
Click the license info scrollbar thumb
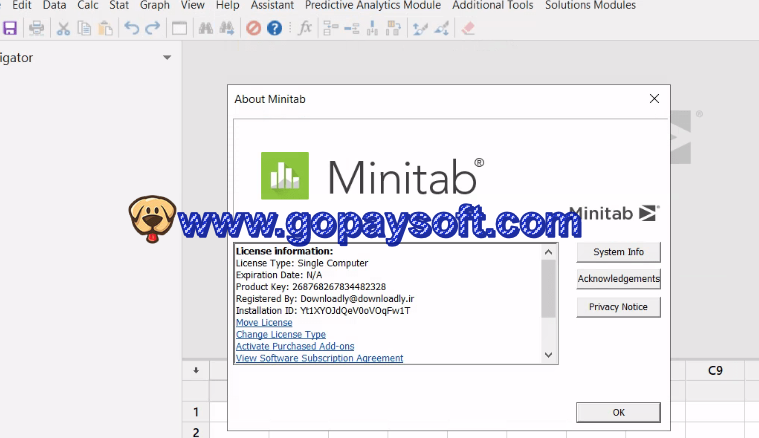tap(548, 289)
